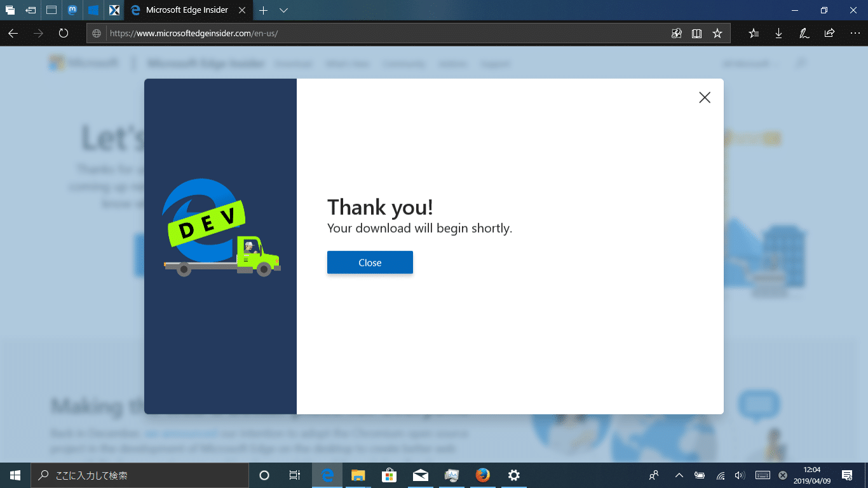Click the Add notes pen icon
The width and height of the screenshot is (868, 488).
click(x=804, y=34)
